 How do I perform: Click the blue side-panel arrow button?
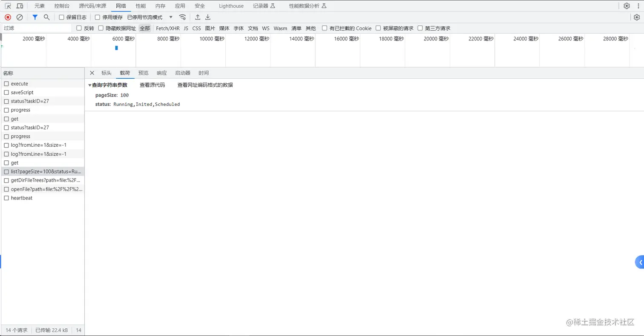640,262
